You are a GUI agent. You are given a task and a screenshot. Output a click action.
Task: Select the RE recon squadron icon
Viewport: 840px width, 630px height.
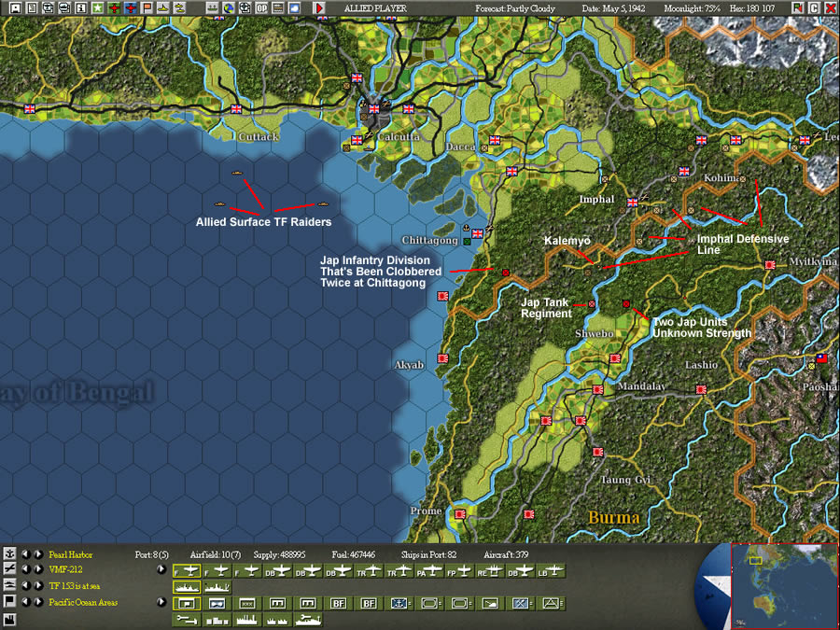coord(490,571)
